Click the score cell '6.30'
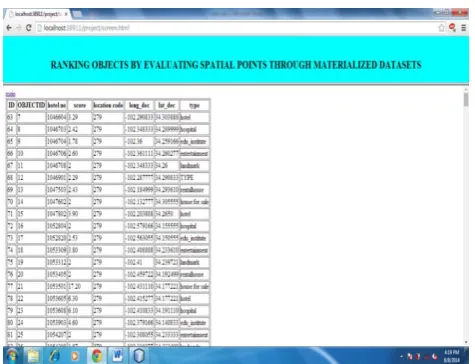This screenshot has height=364, width=475. (x=80, y=298)
